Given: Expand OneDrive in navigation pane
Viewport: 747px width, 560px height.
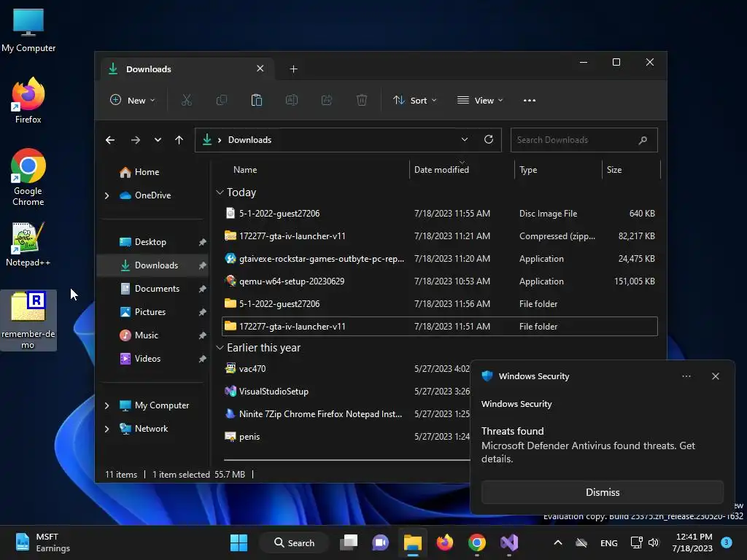Looking at the screenshot, I should coord(107,195).
